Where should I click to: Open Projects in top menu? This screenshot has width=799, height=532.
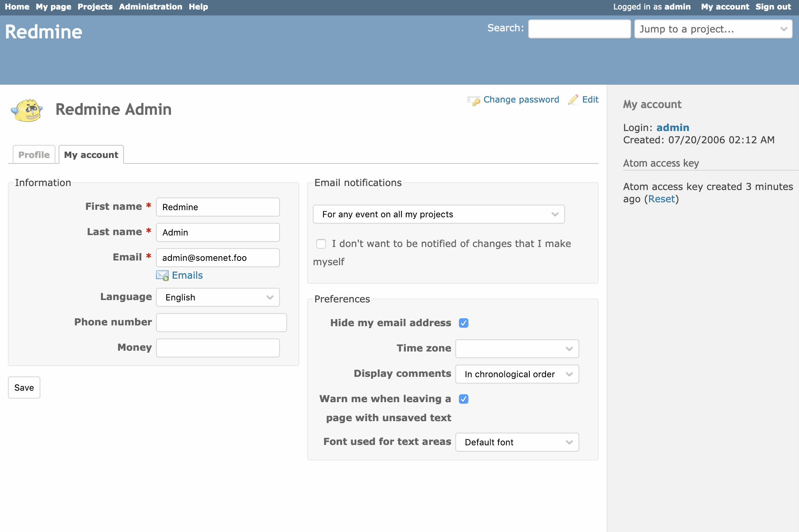click(x=95, y=7)
